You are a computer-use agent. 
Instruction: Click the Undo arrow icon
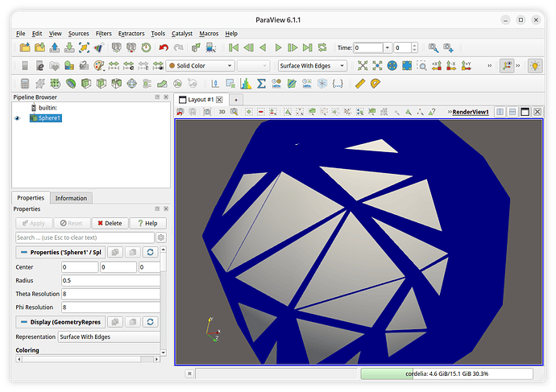164,47
